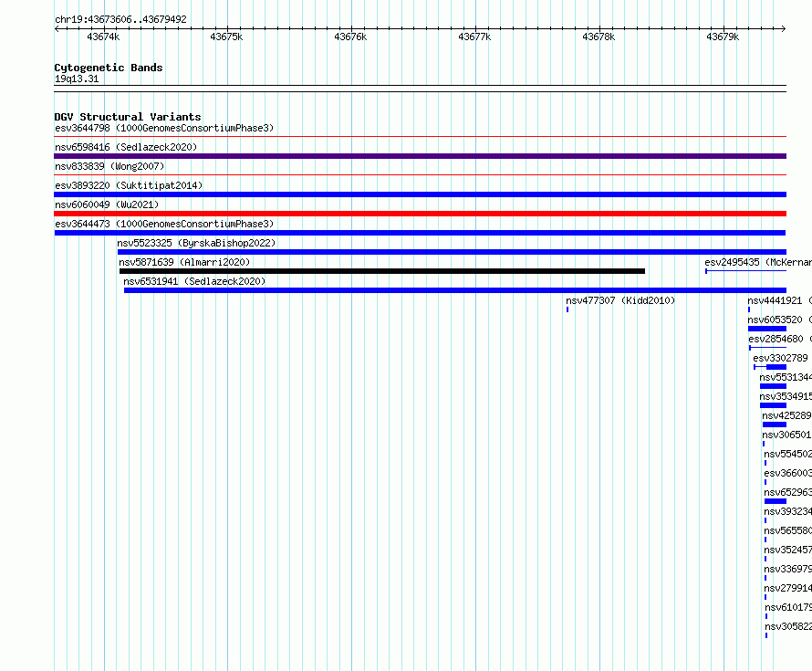Click the 19q13.31 band label
The image size is (812, 671).
(77, 79)
